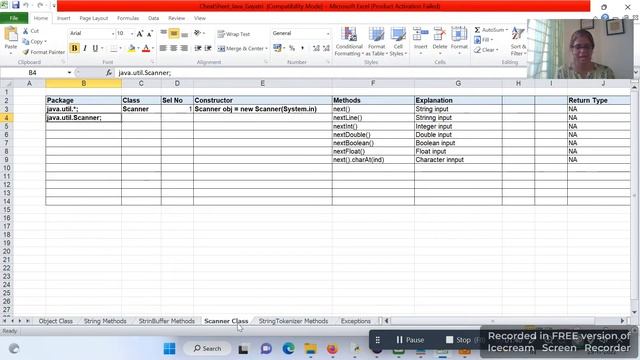The height and width of the screenshot is (360, 640).
Task: Open Format as Table
Action: point(376,42)
